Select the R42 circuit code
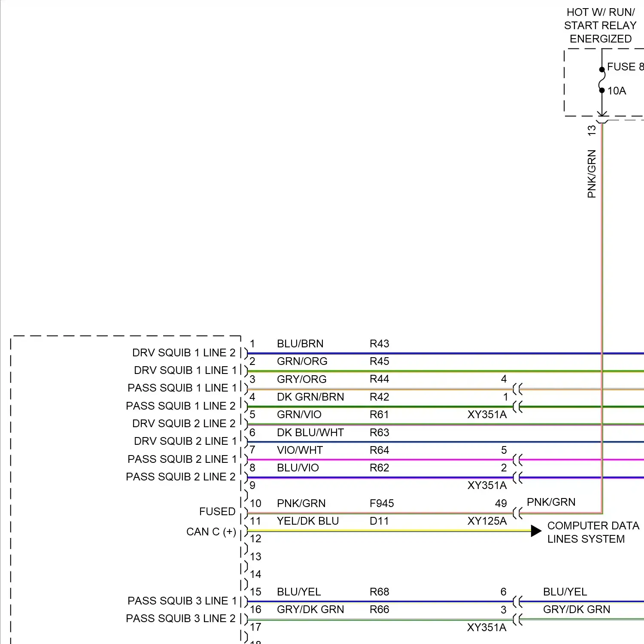The height and width of the screenshot is (644, 644). (380, 397)
